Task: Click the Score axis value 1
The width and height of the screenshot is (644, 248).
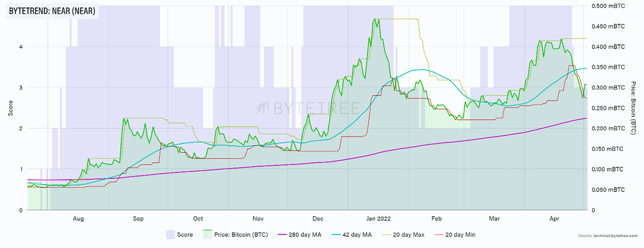Action: click(x=21, y=170)
